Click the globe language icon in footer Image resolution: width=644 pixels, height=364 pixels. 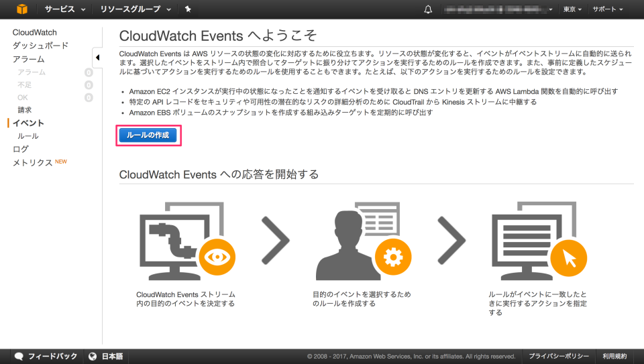(x=93, y=356)
